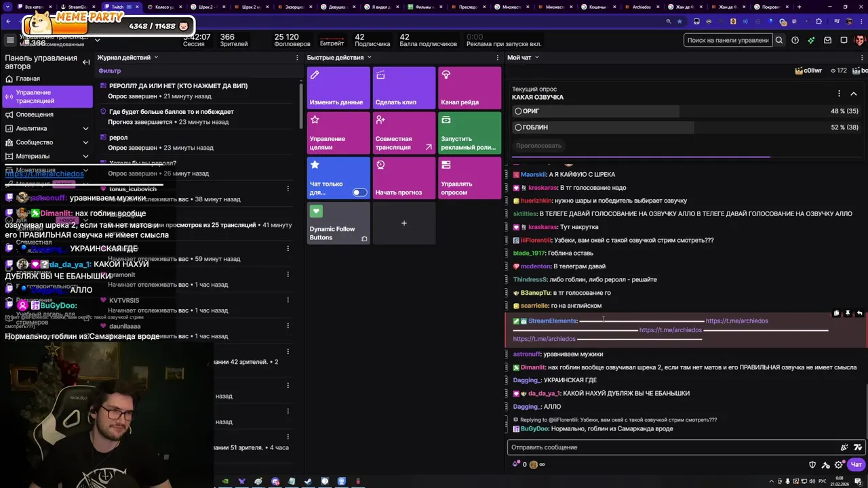This screenshot has width=868, height=488.
Task: Click the dashboard search magnifier icon
Action: [x=779, y=40]
